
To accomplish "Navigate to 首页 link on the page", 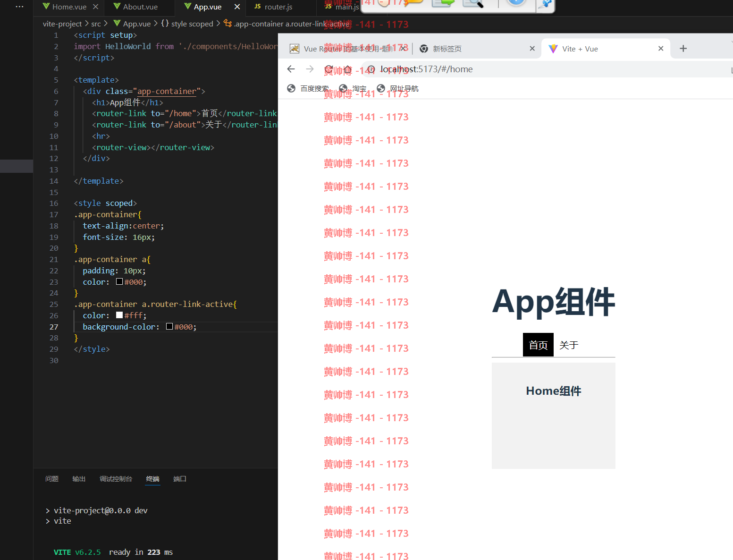I will [538, 345].
